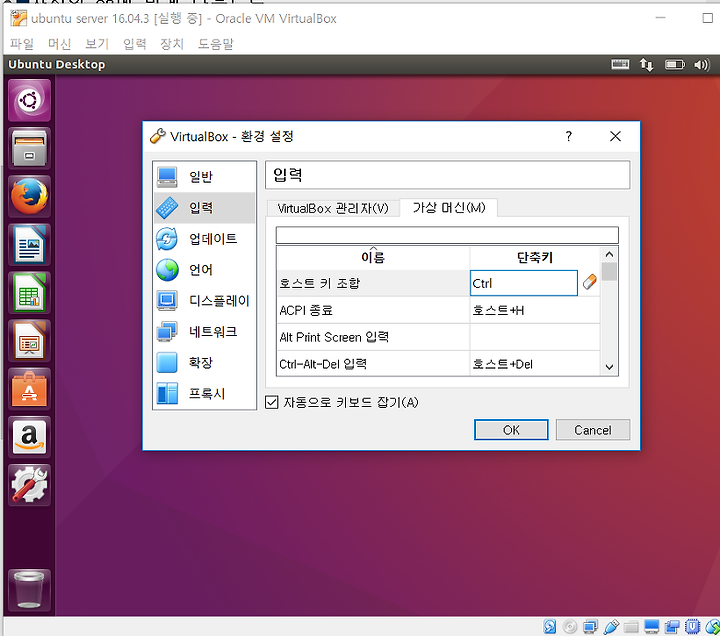Open the sound volume indicator

click(702, 65)
